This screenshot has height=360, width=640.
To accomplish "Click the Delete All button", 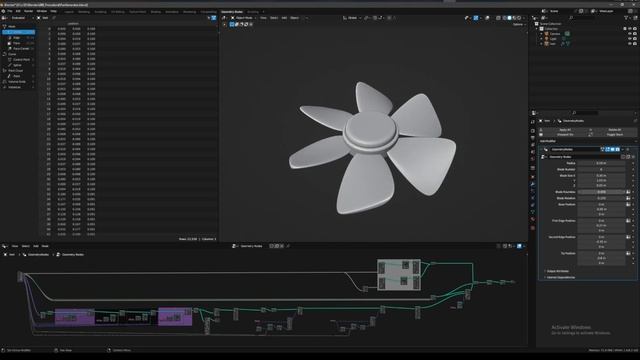I will (x=614, y=130).
